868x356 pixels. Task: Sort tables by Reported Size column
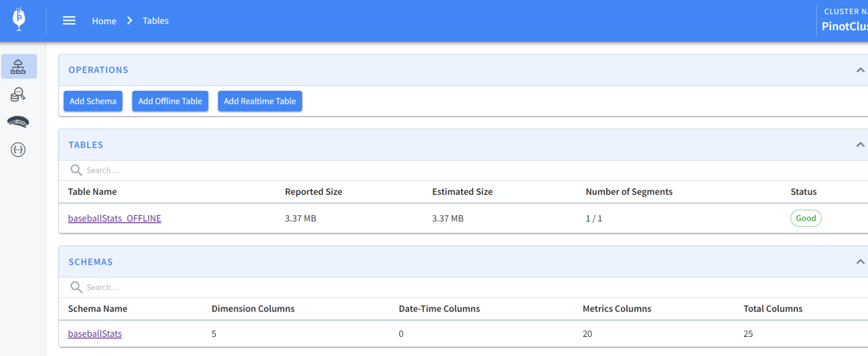click(313, 192)
